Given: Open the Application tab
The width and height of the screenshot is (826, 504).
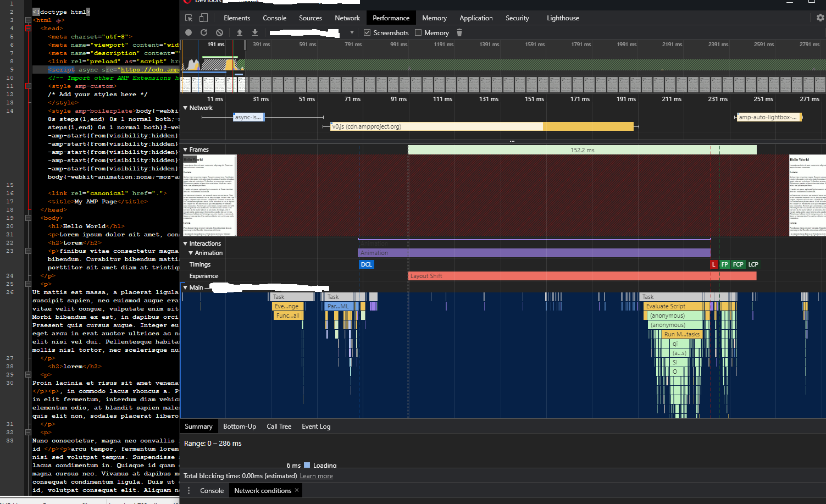Looking at the screenshot, I should pyautogui.click(x=476, y=18).
